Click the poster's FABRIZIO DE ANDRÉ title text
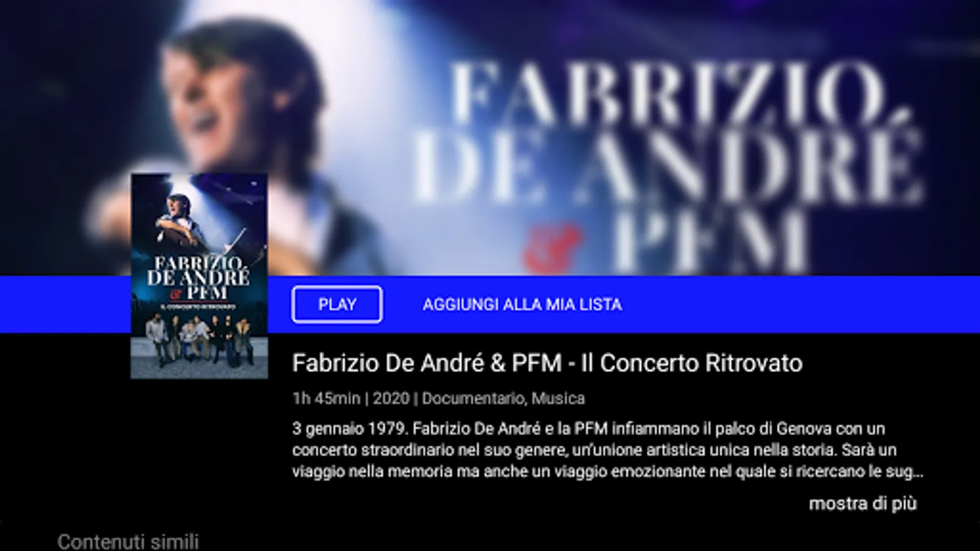The height and width of the screenshot is (551, 980). tap(198, 271)
